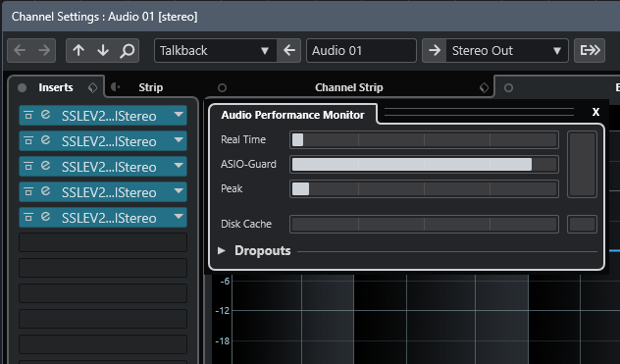Screen dimensions: 620x364
Task: Open plugin menu of third SSLEV2 insert
Action: tap(179, 166)
